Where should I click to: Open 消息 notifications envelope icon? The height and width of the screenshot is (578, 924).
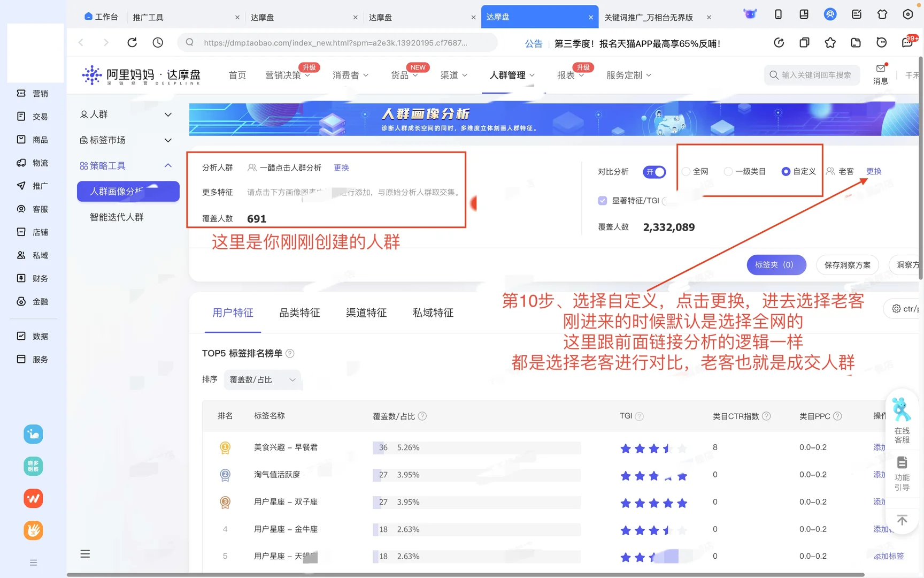[880, 69]
